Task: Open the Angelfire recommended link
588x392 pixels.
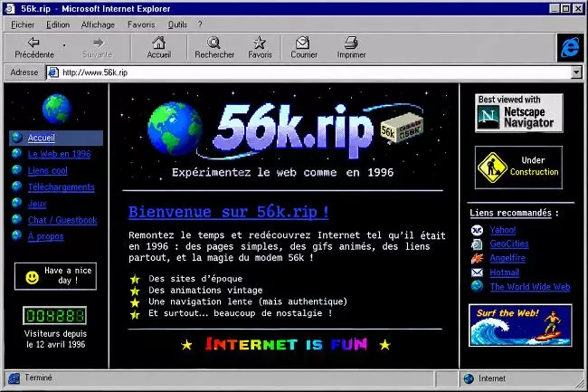Action: point(507,258)
